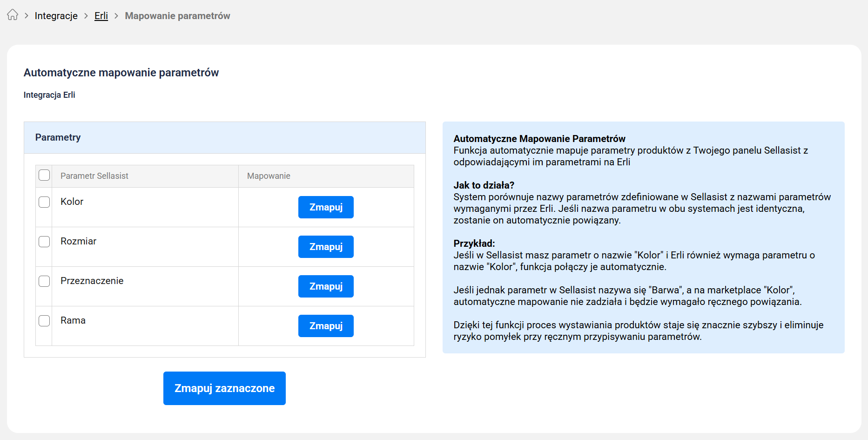Select the Rozmiar parameter checkbox
868x440 pixels.
point(44,242)
